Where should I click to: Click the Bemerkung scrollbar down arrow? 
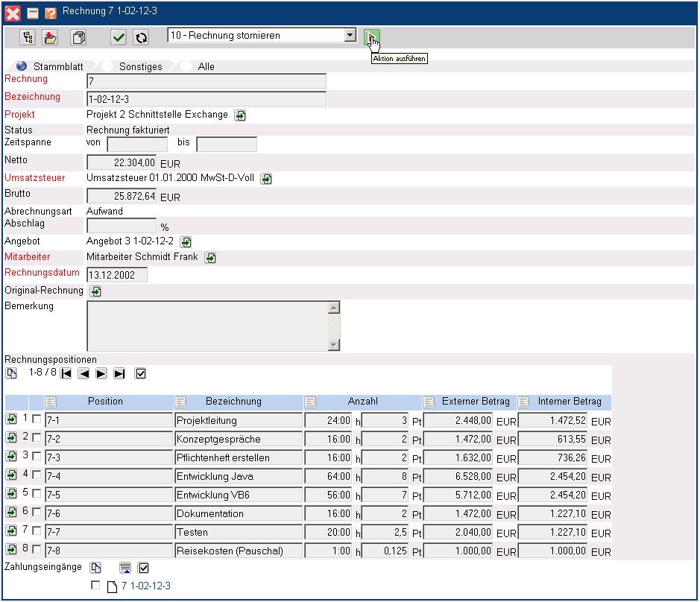[x=334, y=345]
